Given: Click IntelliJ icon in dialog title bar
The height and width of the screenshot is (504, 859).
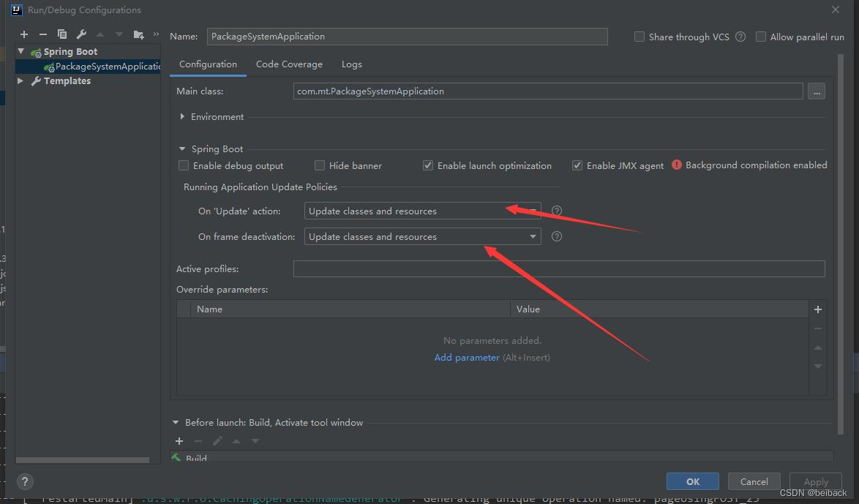Looking at the screenshot, I should 16,10.
